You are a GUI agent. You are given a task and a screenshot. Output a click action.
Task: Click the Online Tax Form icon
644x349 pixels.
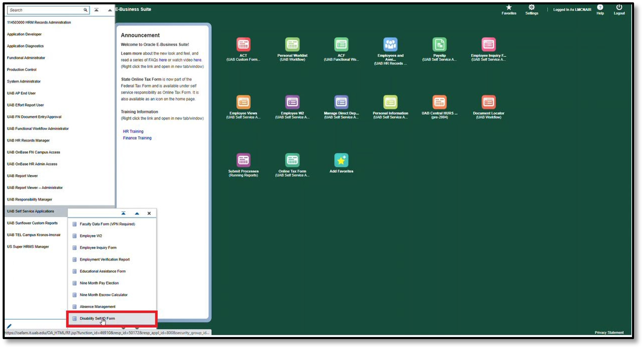tap(292, 160)
